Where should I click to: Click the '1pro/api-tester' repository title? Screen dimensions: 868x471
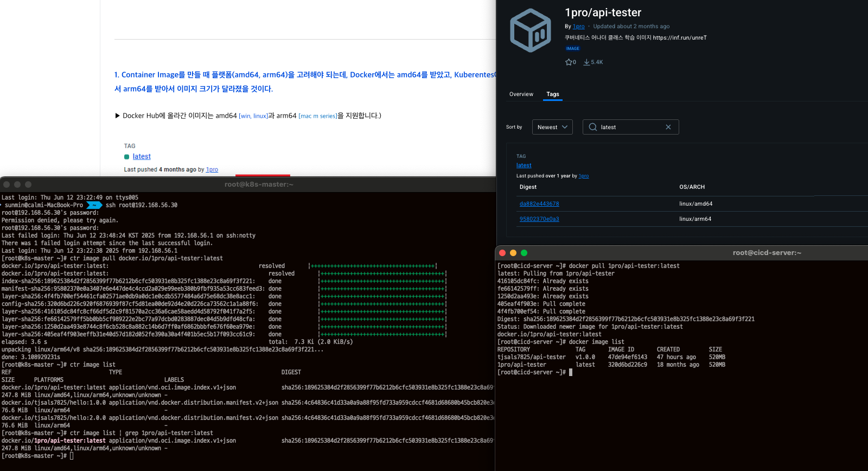[603, 12]
